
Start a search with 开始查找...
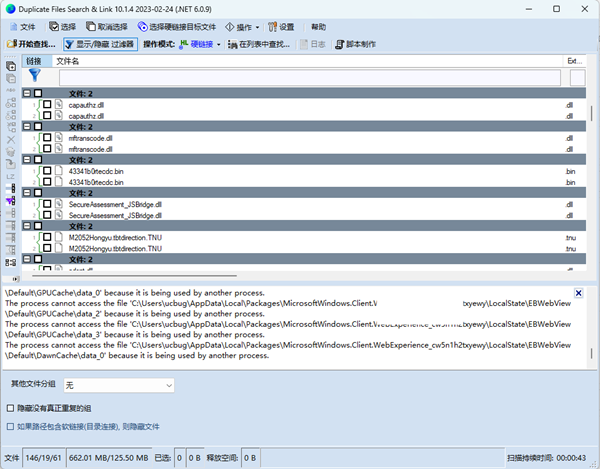click(x=31, y=44)
